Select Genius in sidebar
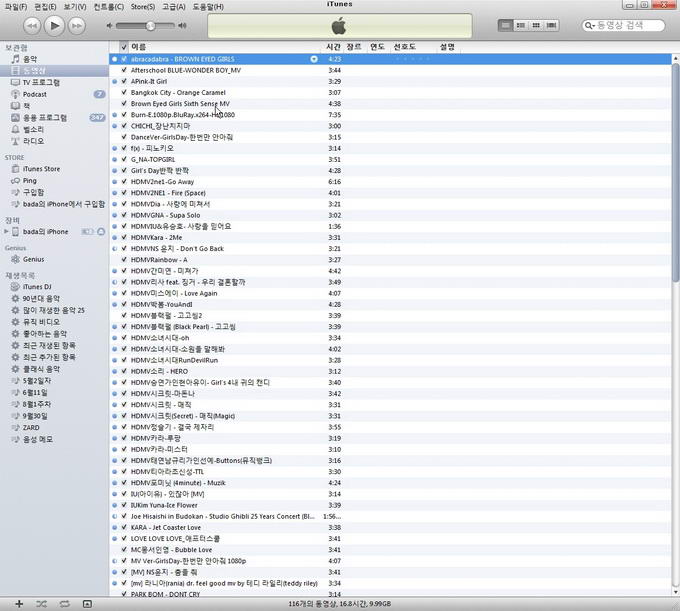This screenshot has width=680, height=611. point(54,259)
